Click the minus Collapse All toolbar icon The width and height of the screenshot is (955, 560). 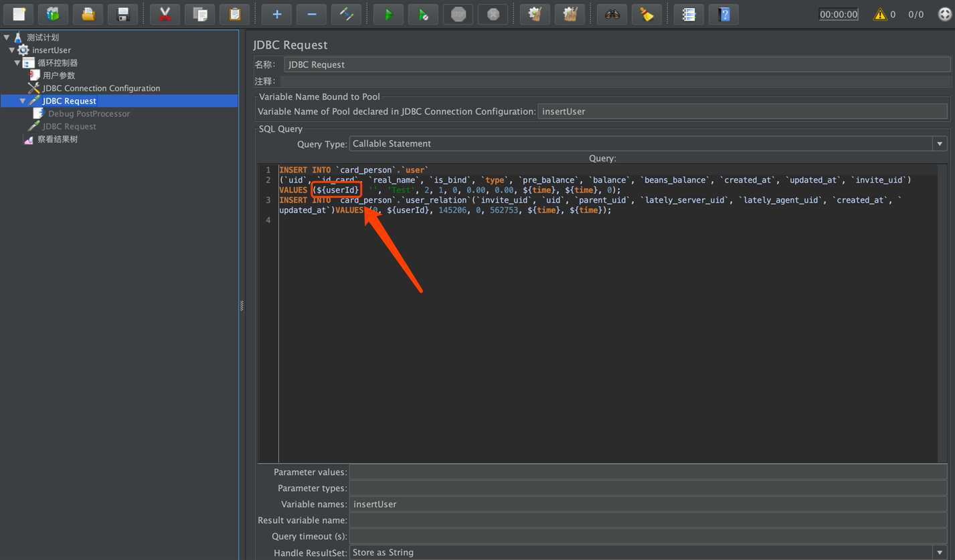[x=311, y=14]
